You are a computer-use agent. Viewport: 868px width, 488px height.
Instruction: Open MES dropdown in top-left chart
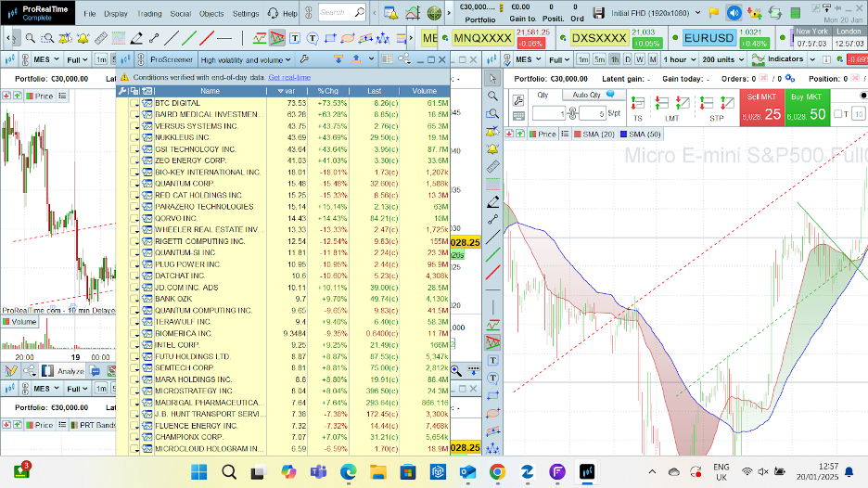tap(46, 59)
